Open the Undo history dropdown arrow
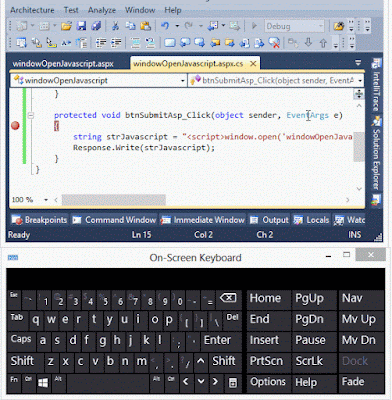The height and width of the screenshot is (400, 392). click(x=177, y=26)
